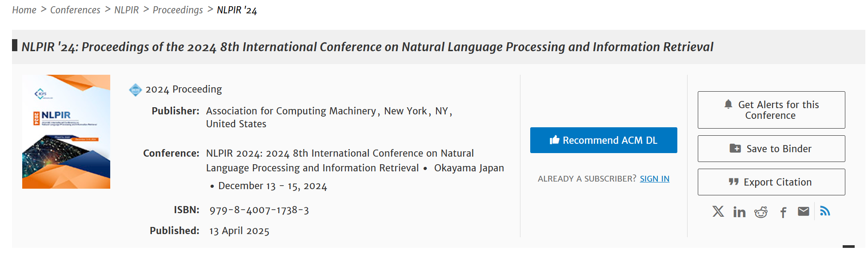This screenshot has height=259, width=868.
Task: Open the NLPIR 2024 cover thumbnail
Action: coord(66,132)
